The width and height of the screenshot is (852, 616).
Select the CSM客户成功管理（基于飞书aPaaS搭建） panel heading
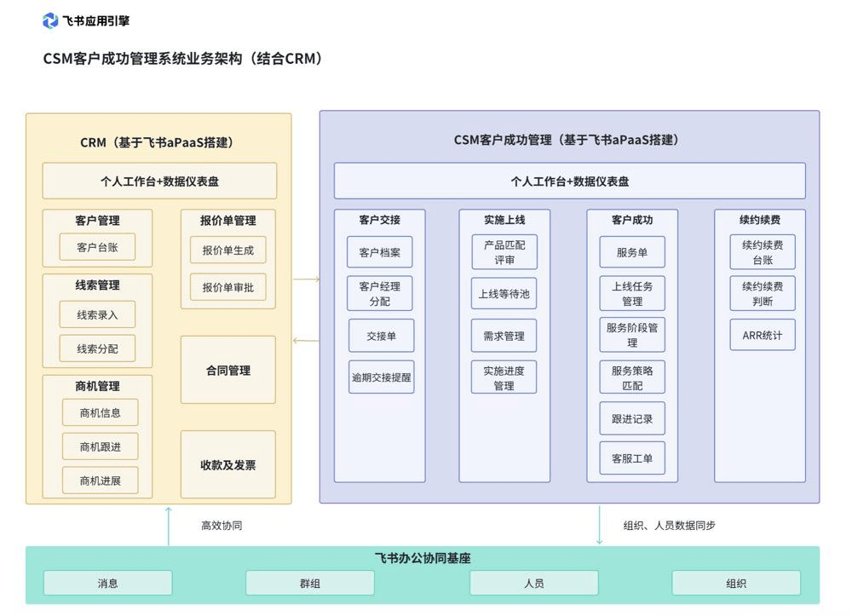pyautogui.click(x=567, y=140)
